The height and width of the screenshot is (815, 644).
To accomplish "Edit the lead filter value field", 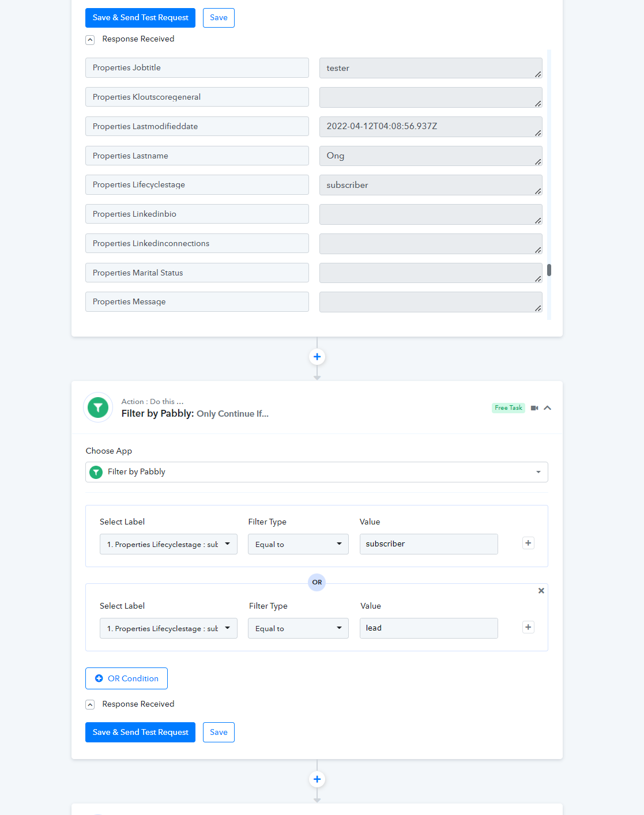I will pyautogui.click(x=428, y=628).
